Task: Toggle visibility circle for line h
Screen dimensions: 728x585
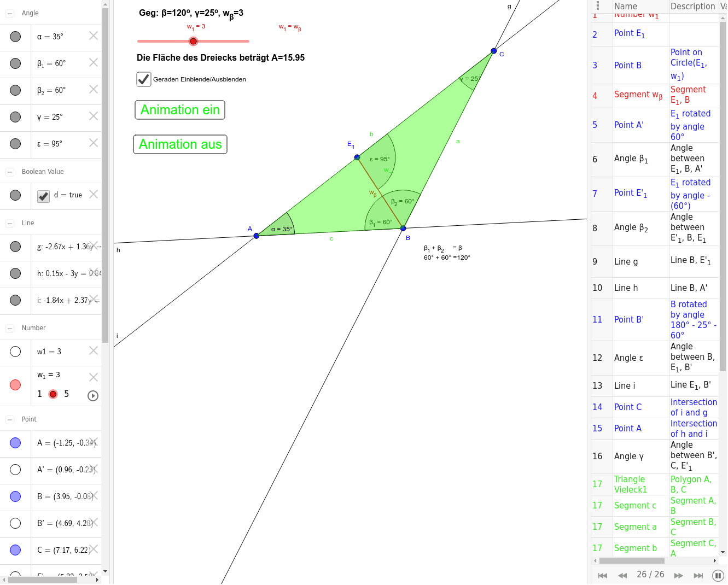Action: [15, 273]
